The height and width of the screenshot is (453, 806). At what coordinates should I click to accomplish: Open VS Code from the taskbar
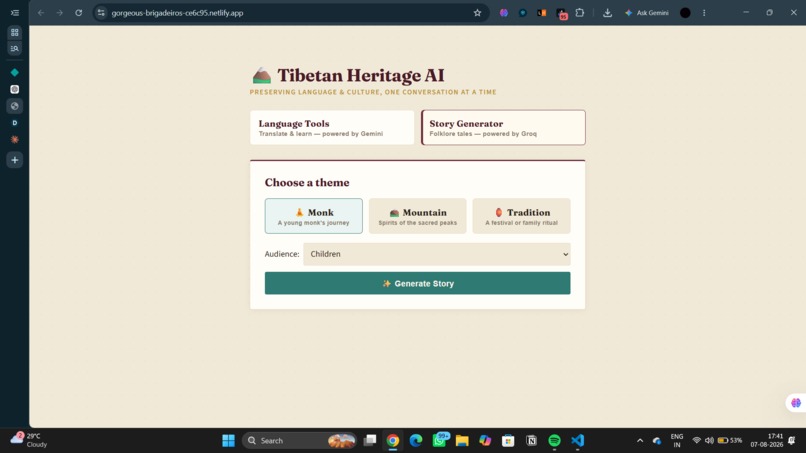[577, 441]
